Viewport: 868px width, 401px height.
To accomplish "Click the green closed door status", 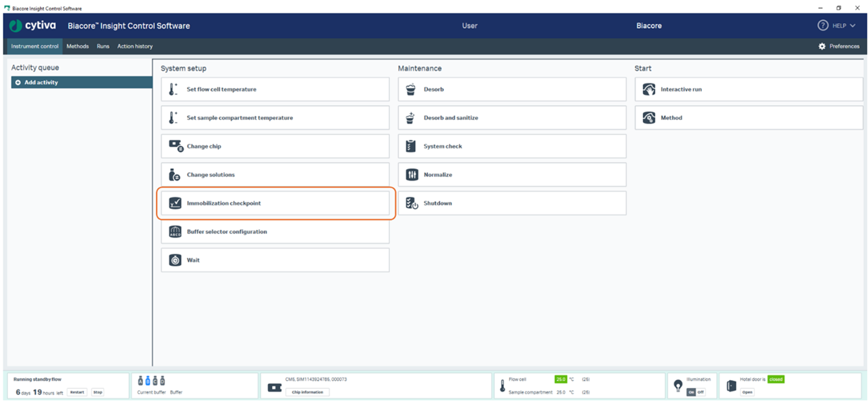I will click(776, 379).
